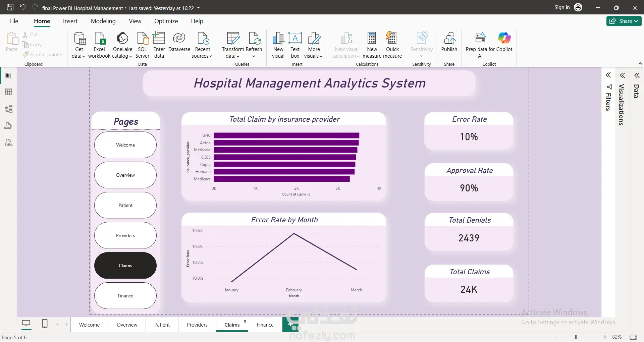Click Sign in
Screen dimensions: 644x342
click(x=562, y=7)
